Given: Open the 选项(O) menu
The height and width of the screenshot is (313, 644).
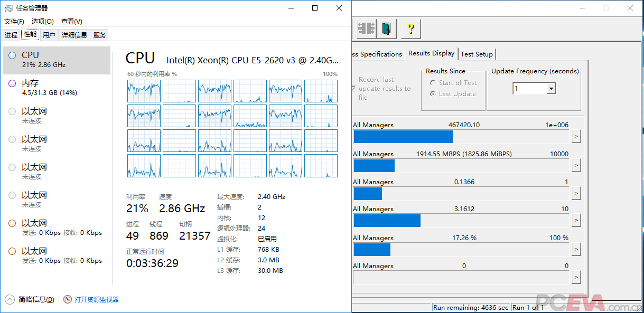Looking at the screenshot, I should (42, 22).
